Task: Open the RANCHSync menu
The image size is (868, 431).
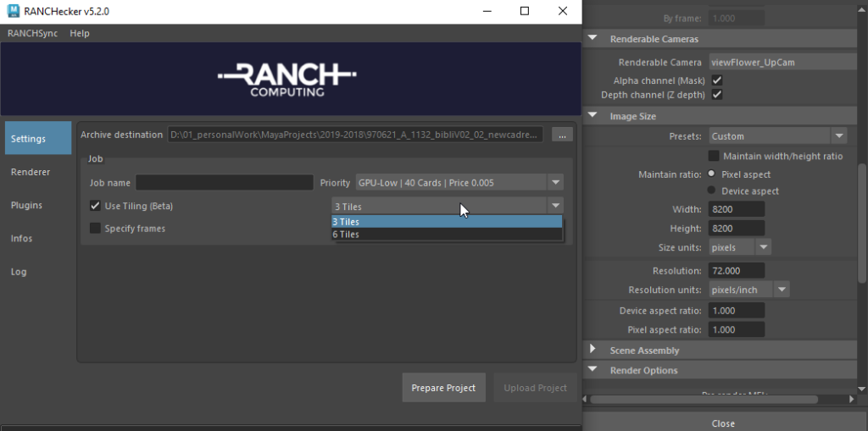Action: (33, 33)
